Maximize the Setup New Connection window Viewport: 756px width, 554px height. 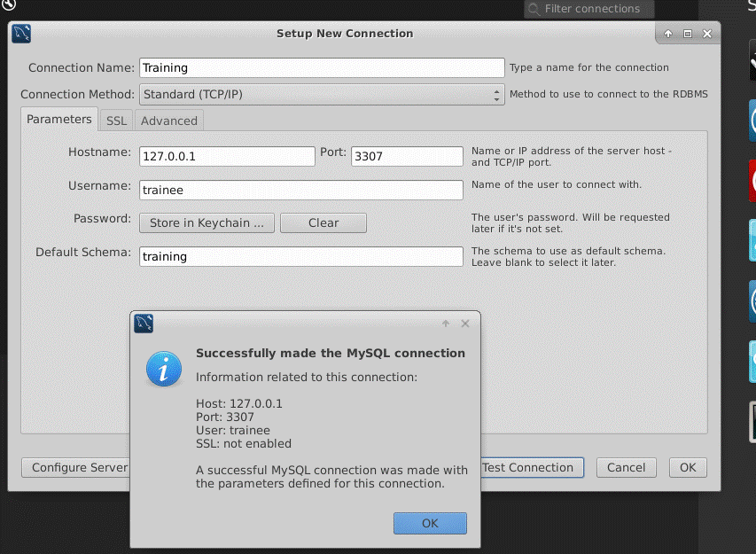pyautogui.click(x=688, y=34)
